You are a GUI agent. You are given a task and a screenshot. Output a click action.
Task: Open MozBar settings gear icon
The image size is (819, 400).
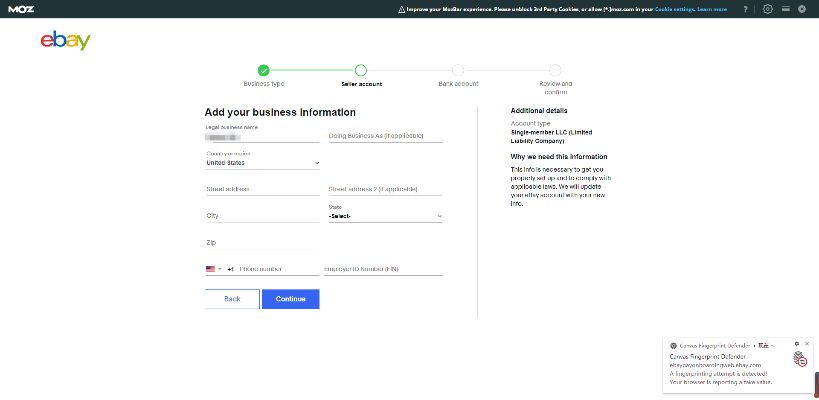pos(767,9)
